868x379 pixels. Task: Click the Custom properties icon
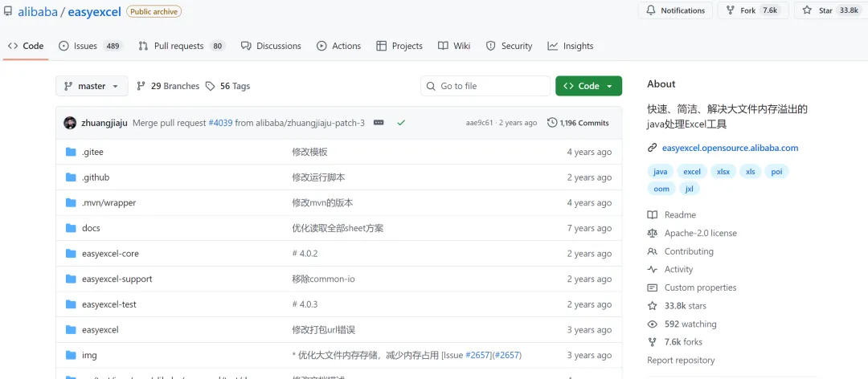[653, 287]
